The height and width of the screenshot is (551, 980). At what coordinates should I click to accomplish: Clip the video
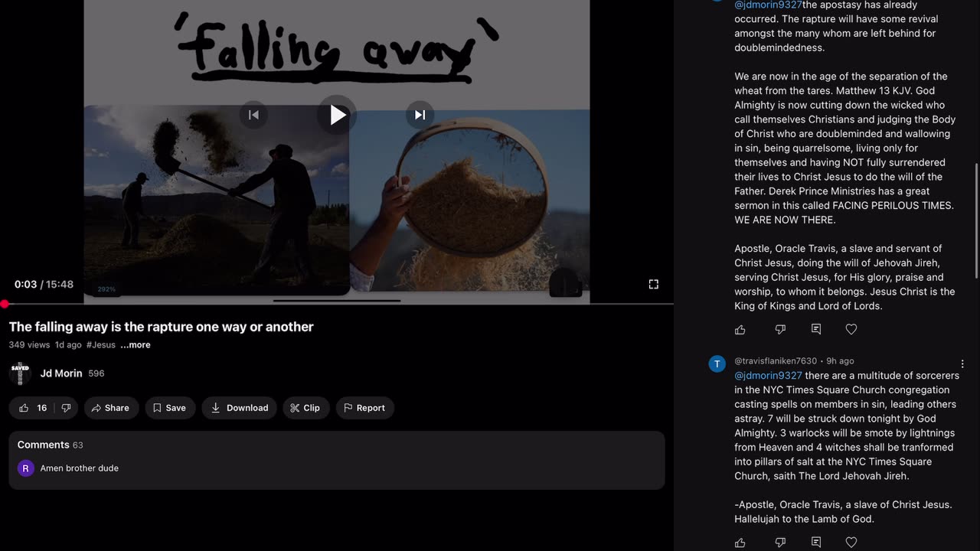[x=305, y=408]
